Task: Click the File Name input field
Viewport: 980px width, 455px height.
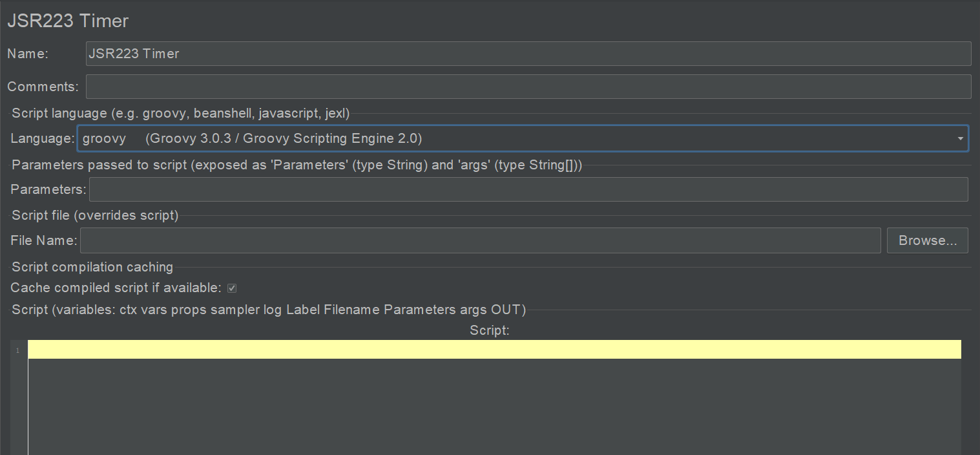Action: [480, 240]
